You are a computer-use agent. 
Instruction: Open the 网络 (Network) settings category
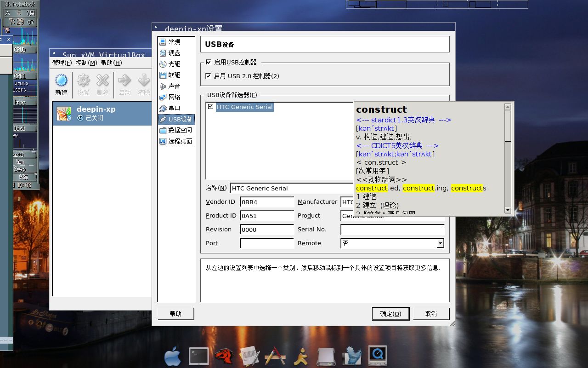tap(176, 97)
